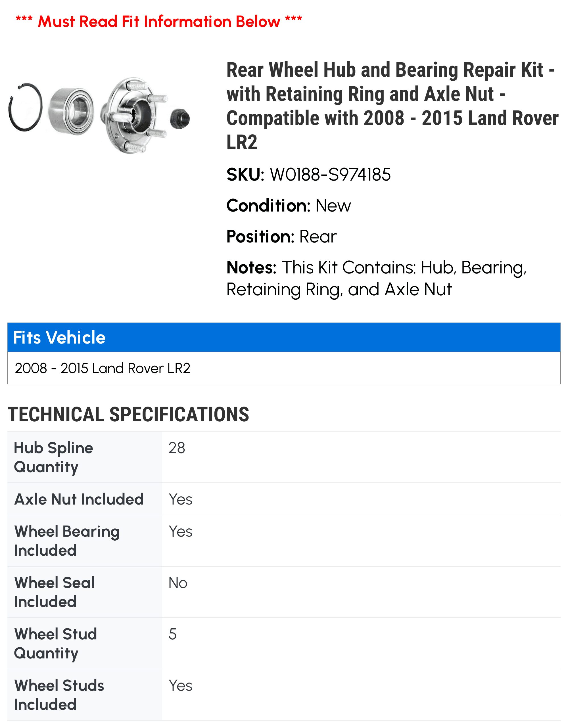Viewport: 568px width, 728px height.
Task: Click the Notes kit contents description
Action: point(376,278)
